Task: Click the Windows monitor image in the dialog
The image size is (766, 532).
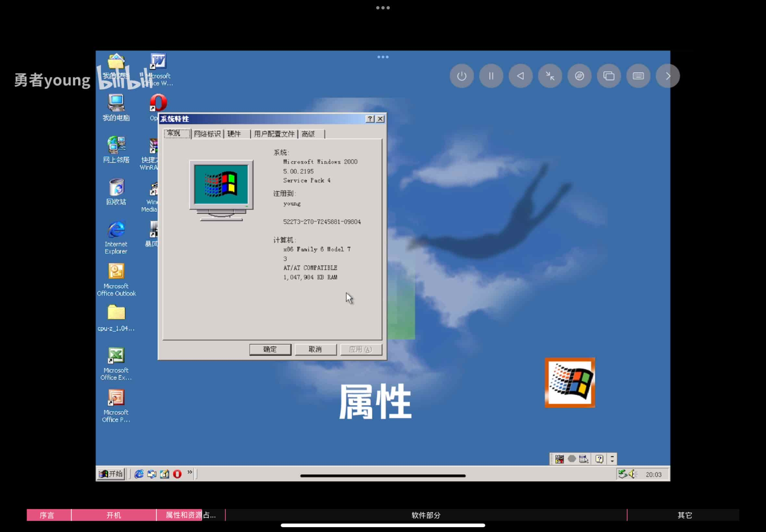Action: [x=221, y=190]
